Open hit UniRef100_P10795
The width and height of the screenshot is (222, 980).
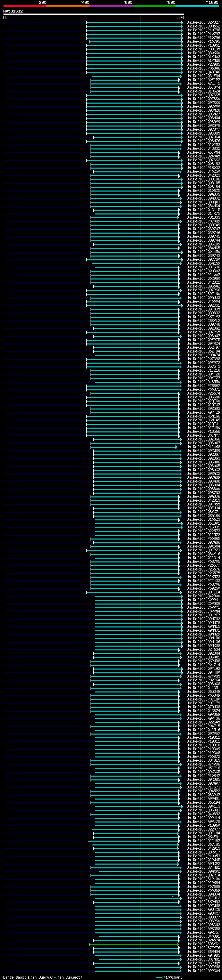tap(203, 41)
